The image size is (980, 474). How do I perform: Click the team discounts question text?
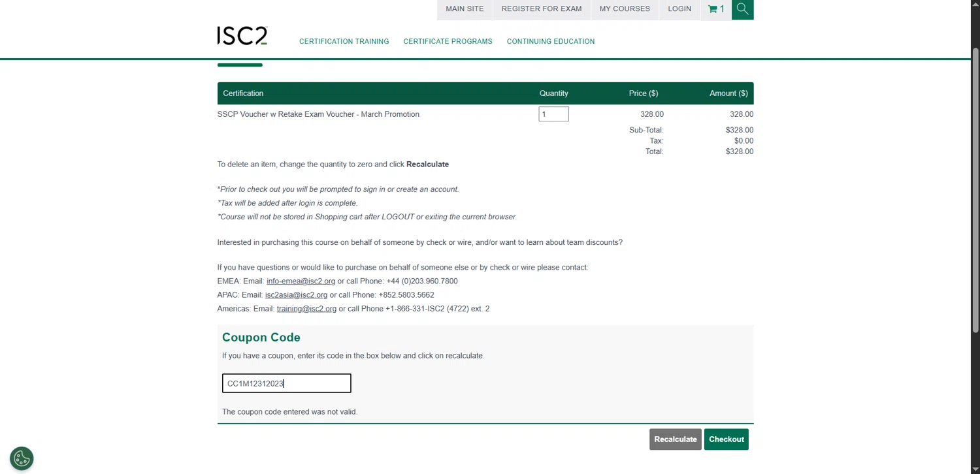[420, 242]
